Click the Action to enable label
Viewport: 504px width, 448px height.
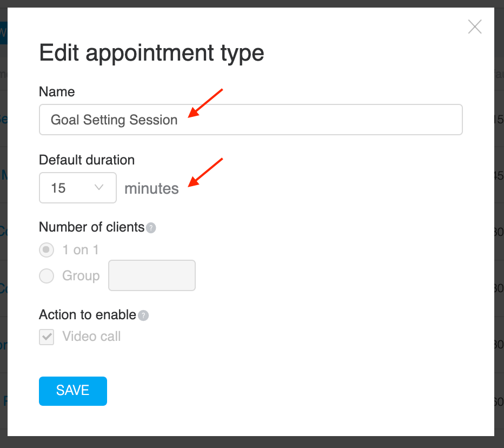(88, 314)
